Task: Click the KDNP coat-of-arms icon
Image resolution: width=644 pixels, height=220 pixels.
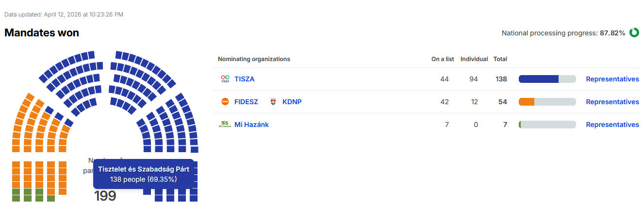Action: pos(273,102)
